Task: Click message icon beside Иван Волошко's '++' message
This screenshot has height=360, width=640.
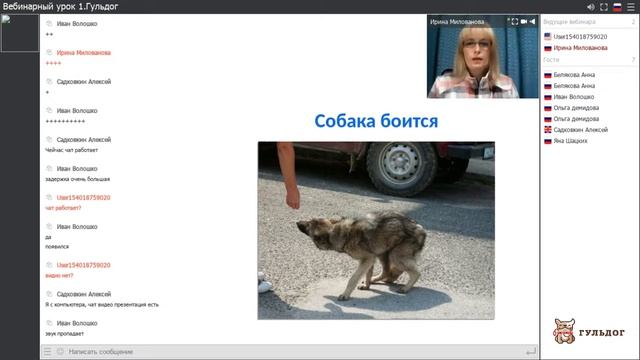Action: pos(49,24)
